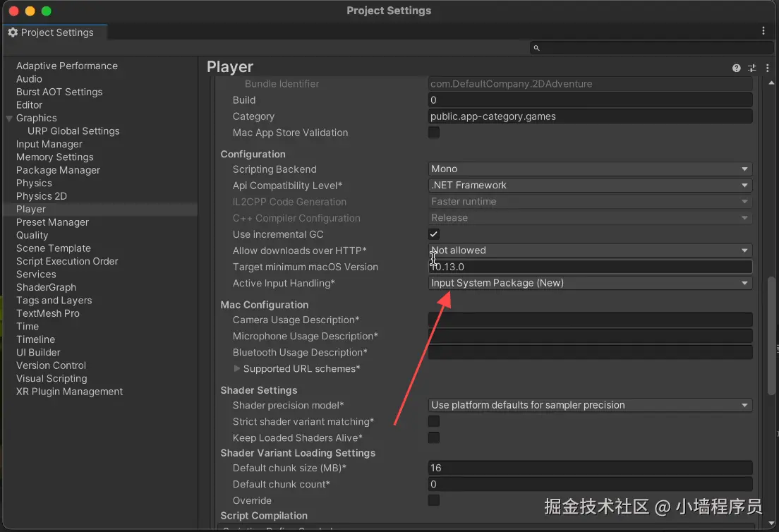The width and height of the screenshot is (779, 532).
Task: Select Input Manager category
Action: point(49,144)
